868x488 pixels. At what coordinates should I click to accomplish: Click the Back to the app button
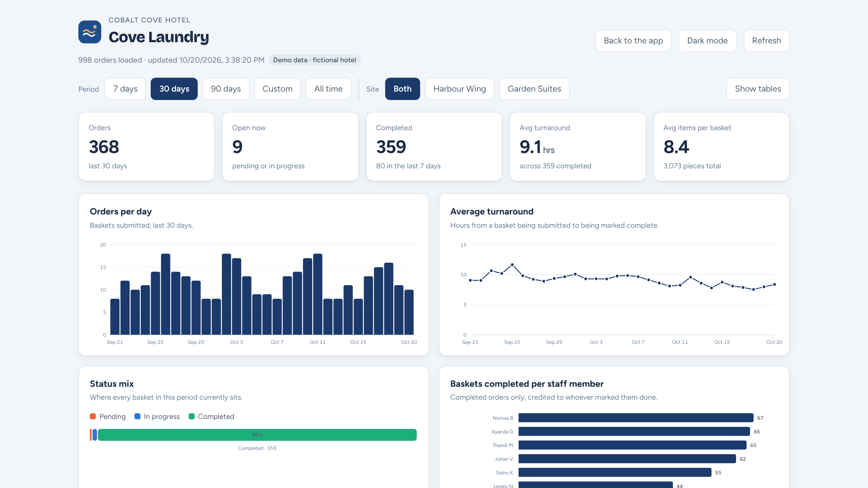pos(633,41)
